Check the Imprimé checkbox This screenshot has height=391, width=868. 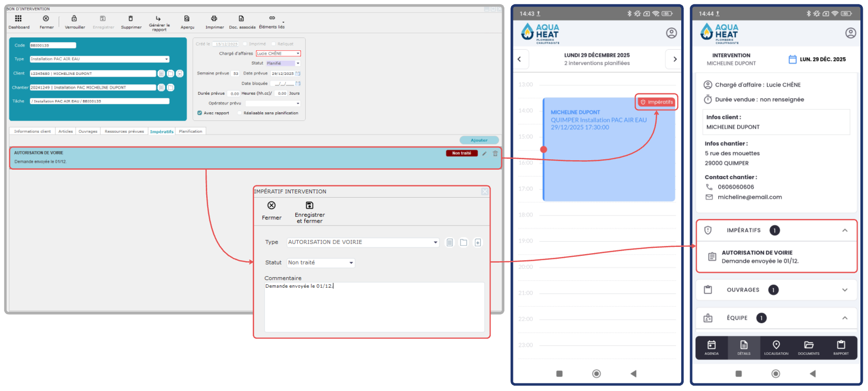245,44
